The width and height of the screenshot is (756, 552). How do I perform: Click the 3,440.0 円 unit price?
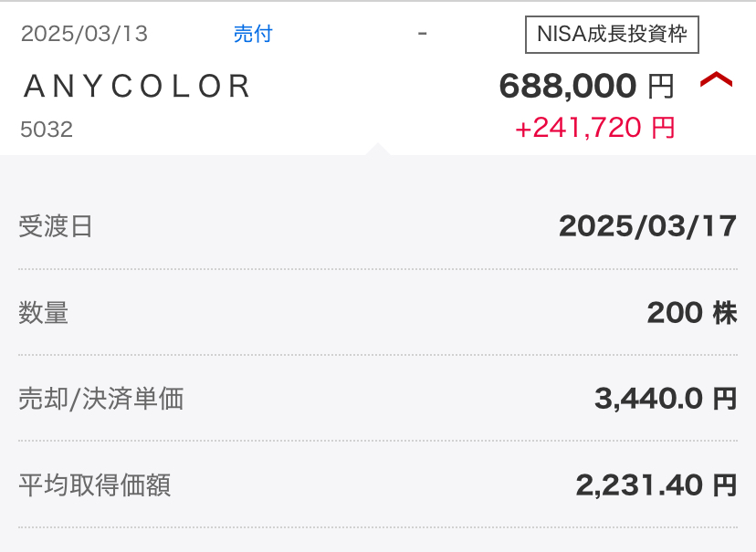click(x=665, y=399)
